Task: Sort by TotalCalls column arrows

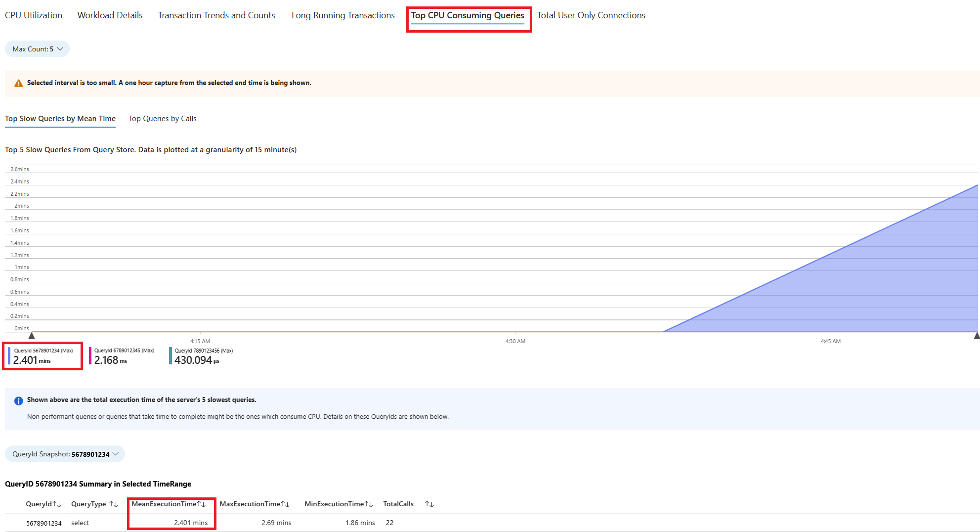Action: click(x=429, y=504)
